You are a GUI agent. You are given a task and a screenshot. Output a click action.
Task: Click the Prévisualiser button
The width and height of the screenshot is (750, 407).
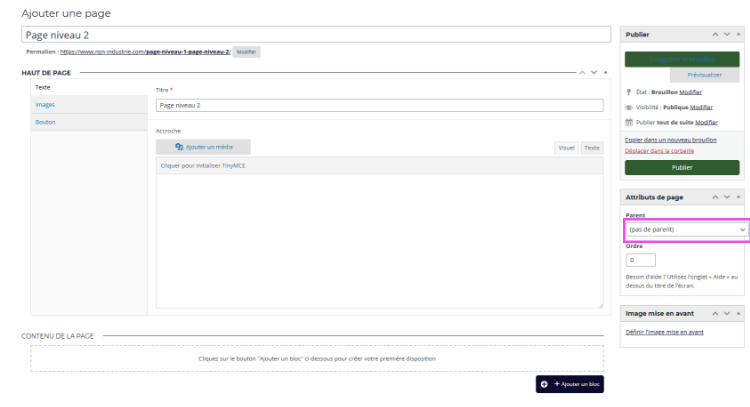tap(705, 75)
